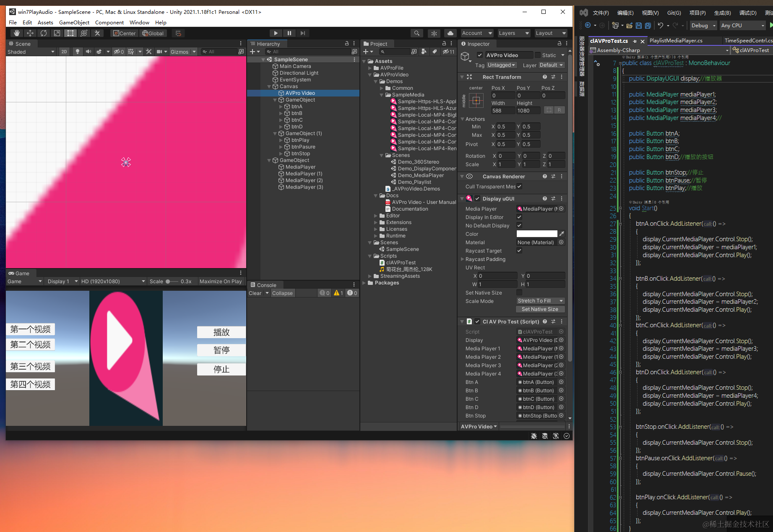
Task: Open the GameObject menu
Action: tap(74, 22)
